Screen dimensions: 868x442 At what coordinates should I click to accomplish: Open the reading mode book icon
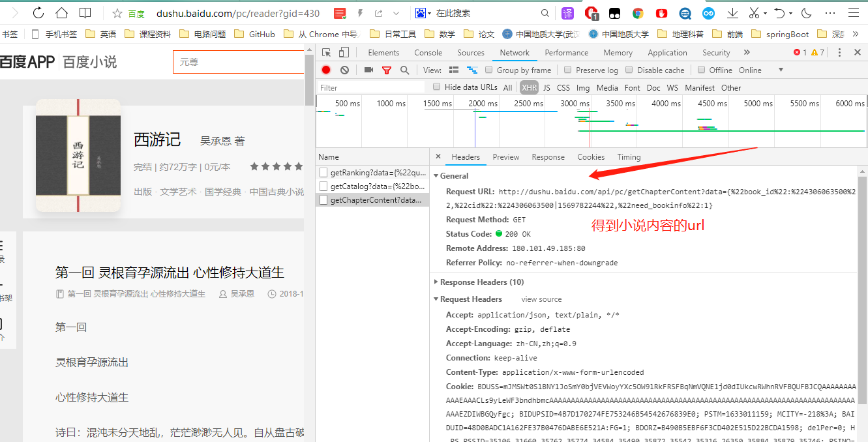point(85,13)
